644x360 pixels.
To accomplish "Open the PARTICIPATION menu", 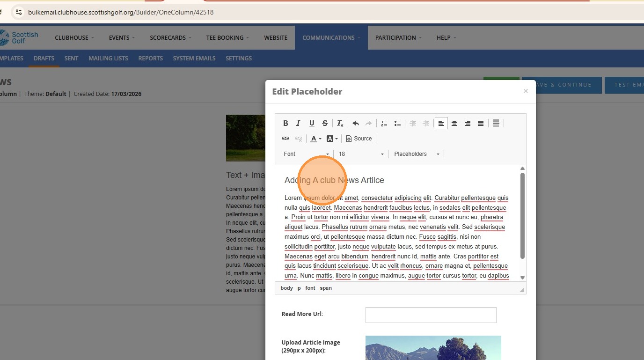I will 398,38.
